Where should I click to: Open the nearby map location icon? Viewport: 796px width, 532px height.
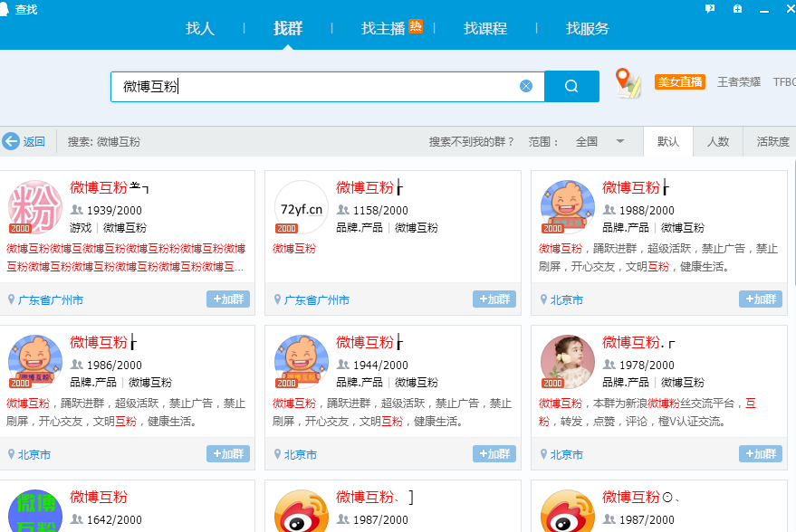pos(628,82)
